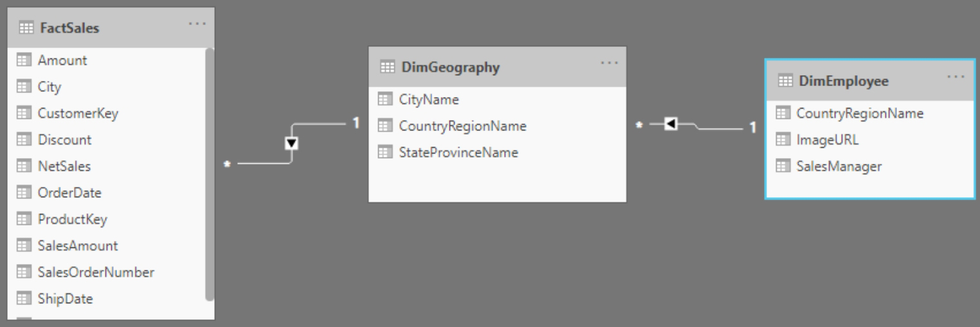Open the FactSales more options menu

pyautogui.click(x=197, y=24)
